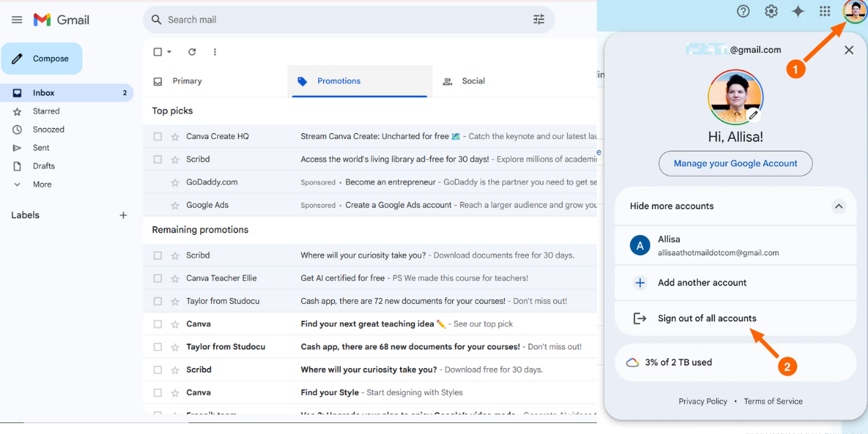Click the profile avatar in top bar
The height and width of the screenshot is (434, 868).
(854, 11)
